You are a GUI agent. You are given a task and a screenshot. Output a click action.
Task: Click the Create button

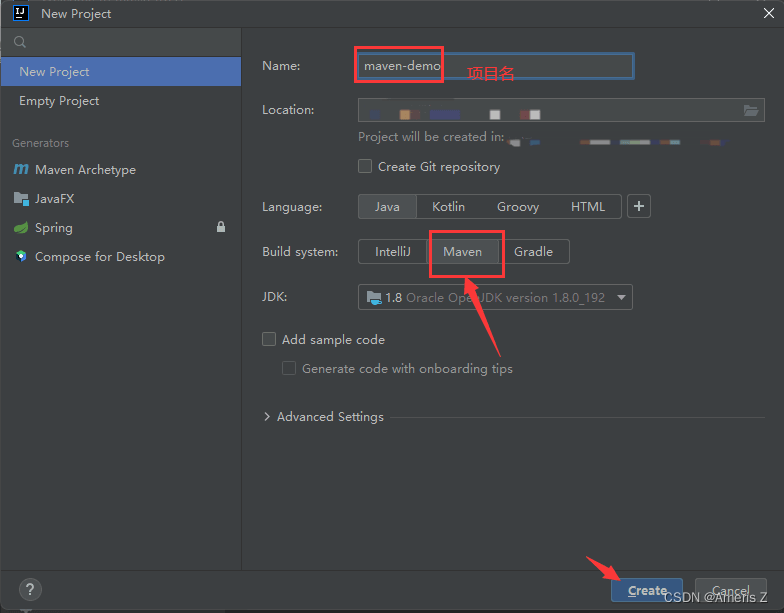click(647, 590)
